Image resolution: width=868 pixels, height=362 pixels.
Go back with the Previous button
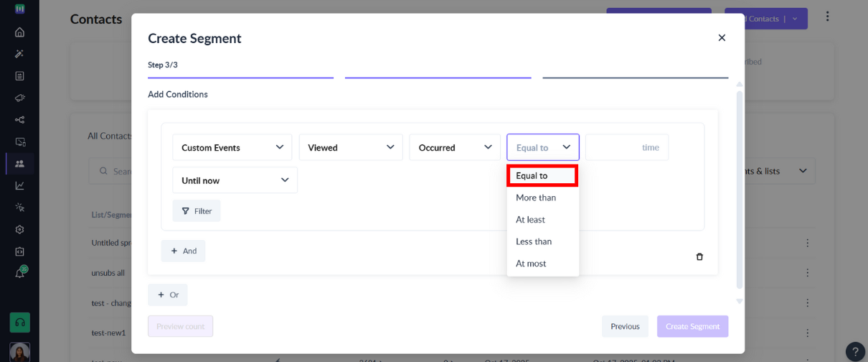point(625,326)
